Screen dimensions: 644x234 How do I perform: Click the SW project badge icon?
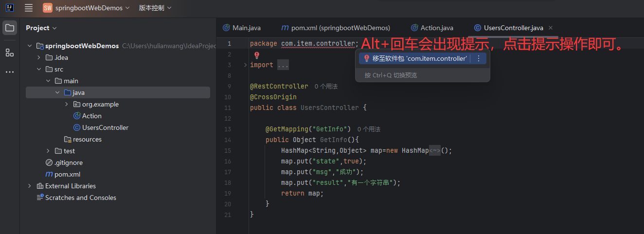[48, 8]
